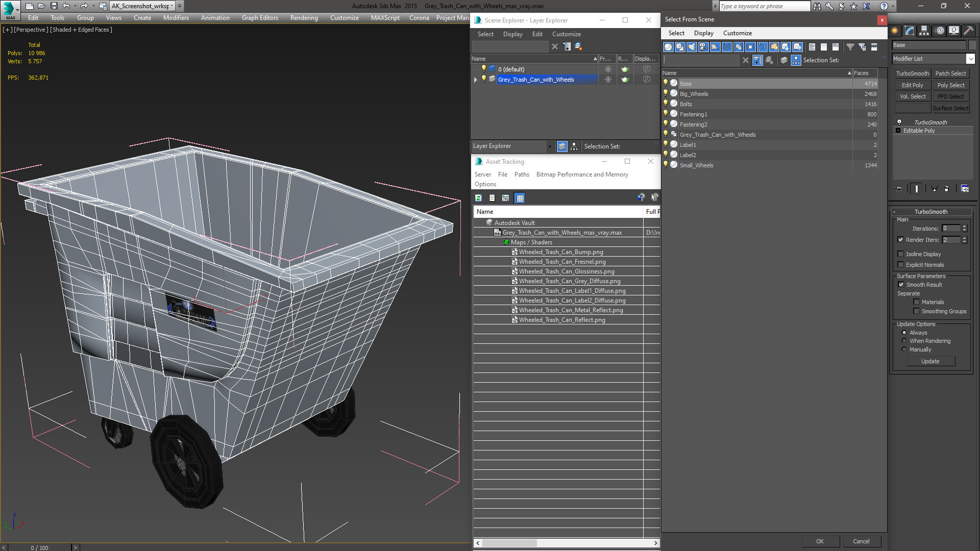Toggle Display Cameras filter icon
This screenshot has width=980, height=551.
tap(703, 47)
